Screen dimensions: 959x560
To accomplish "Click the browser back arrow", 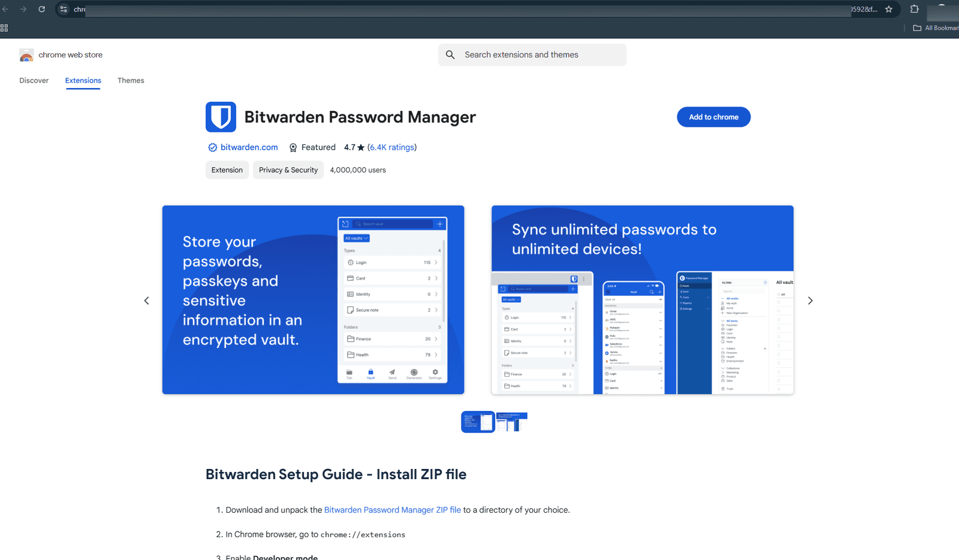I will click(5, 9).
